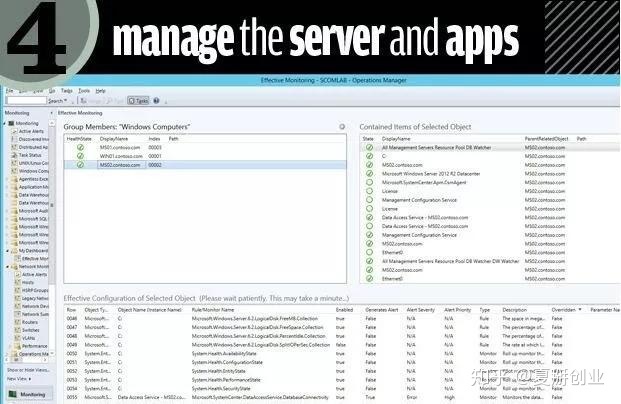
Task: Click the Monitoring workspace icon at bottom left
Action: coord(12,395)
